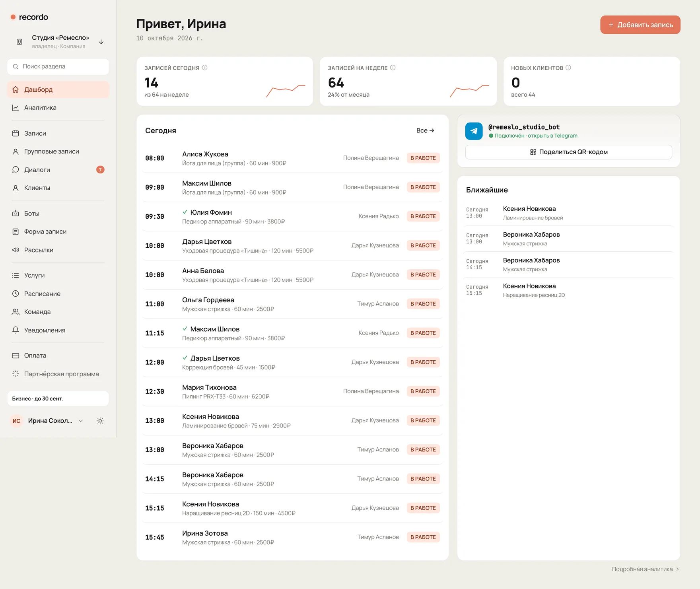Open info icon for Записей на неделе

tap(393, 68)
